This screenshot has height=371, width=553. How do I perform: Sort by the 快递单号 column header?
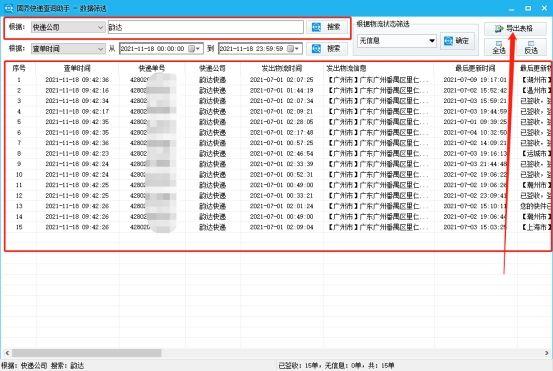click(152, 68)
